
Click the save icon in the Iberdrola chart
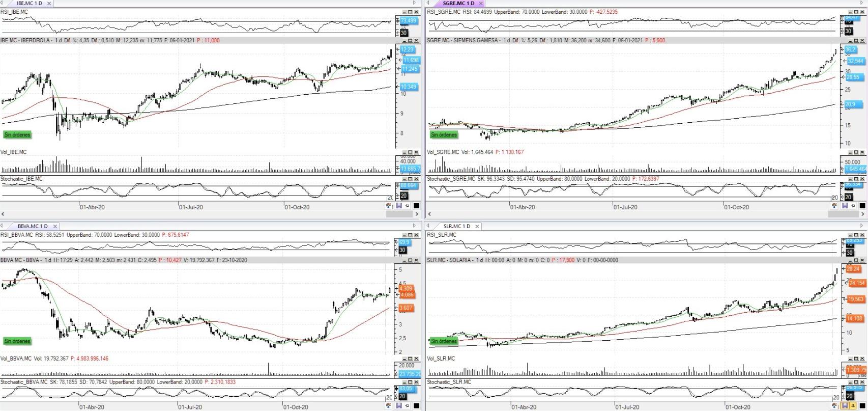[398, 206]
